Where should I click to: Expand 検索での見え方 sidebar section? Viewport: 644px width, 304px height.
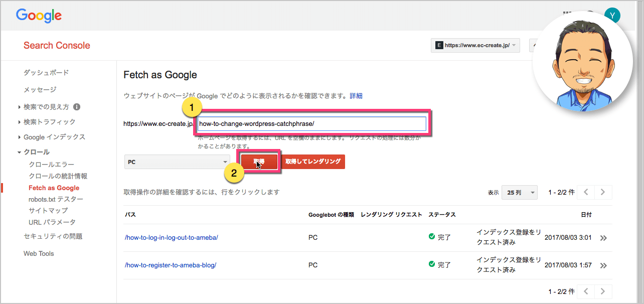click(x=19, y=107)
